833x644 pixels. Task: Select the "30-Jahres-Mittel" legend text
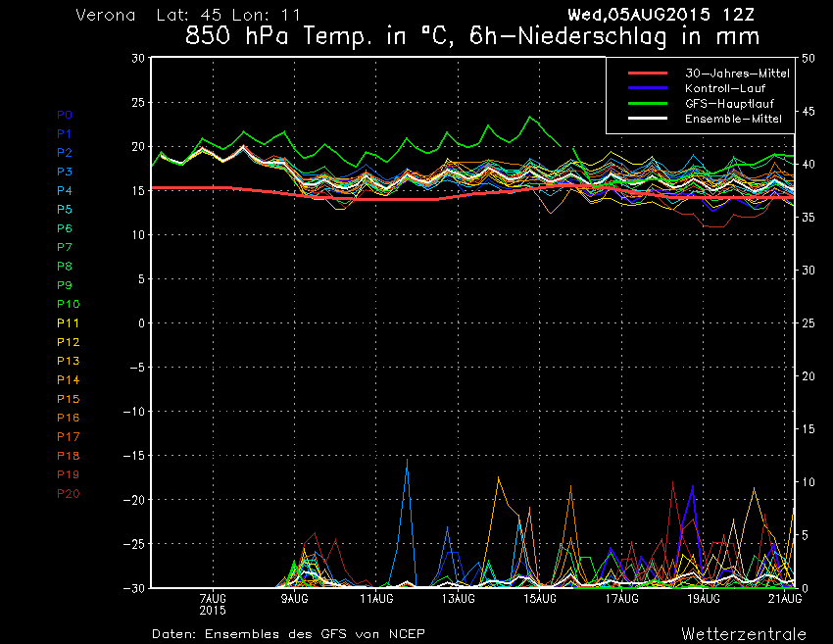click(737, 74)
